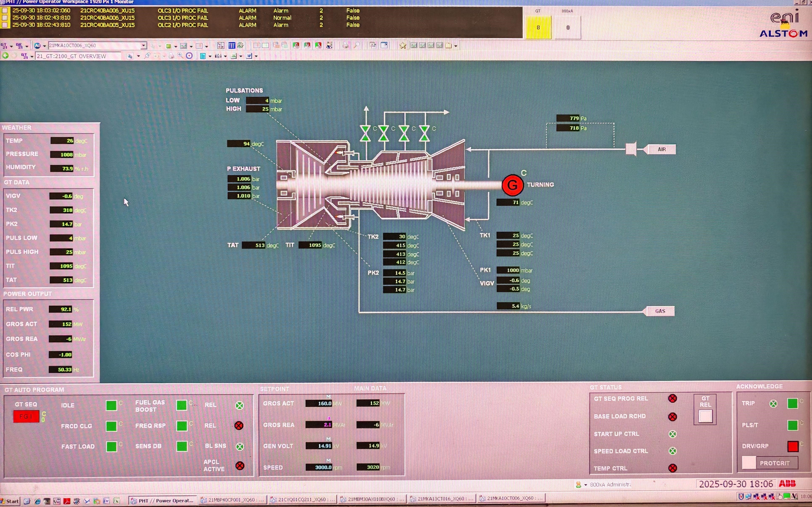This screenshot has height=507, width=812.
Task: Expand the 21MKA10CT006_XQ60 object dropdown
Action: (144, 45)
